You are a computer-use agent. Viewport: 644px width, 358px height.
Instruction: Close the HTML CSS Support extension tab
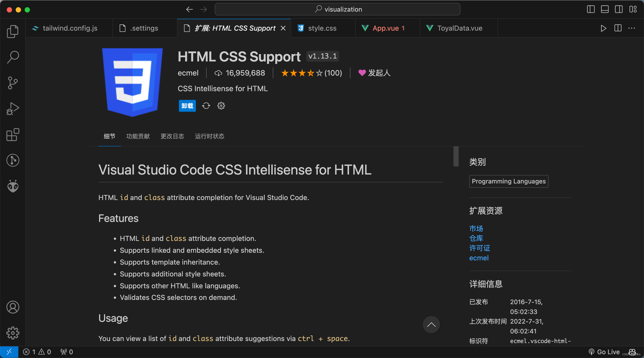283,28
